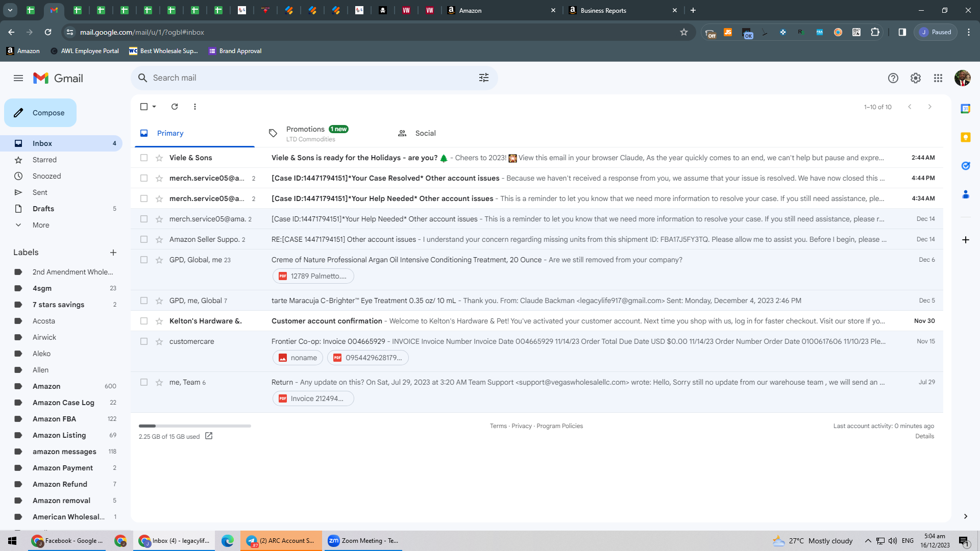The image size is (980, 551).
Task: Open the Snoozed folder
Action: [61, 176]
